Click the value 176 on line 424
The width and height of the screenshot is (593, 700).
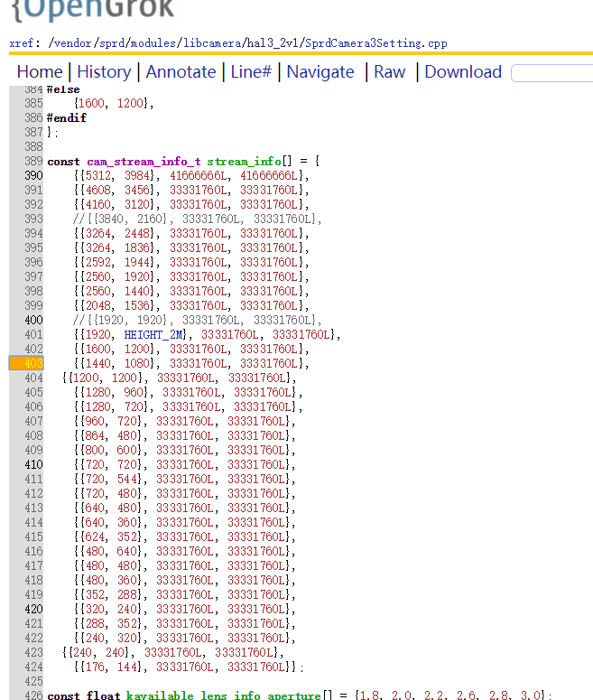coord(93,667)
